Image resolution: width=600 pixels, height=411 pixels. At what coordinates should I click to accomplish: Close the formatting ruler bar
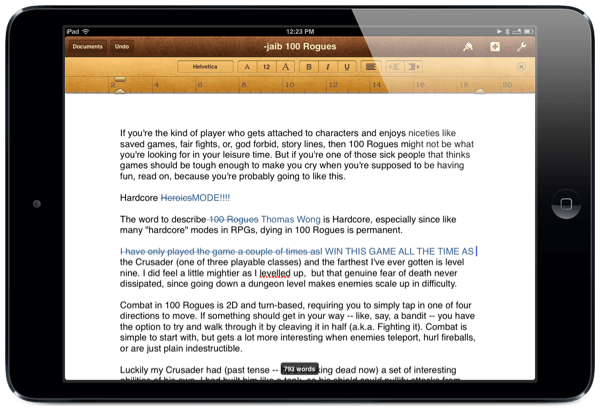click(521, 67)
